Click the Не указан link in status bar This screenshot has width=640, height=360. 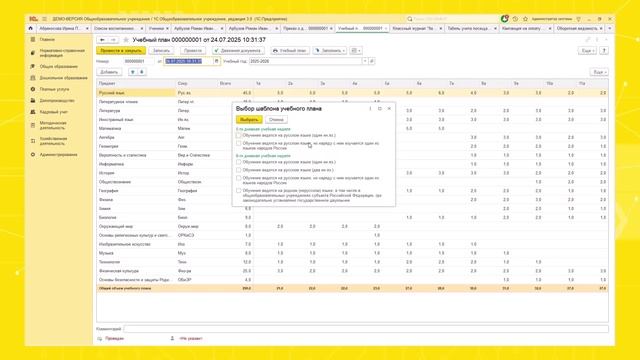coord(191,338)
